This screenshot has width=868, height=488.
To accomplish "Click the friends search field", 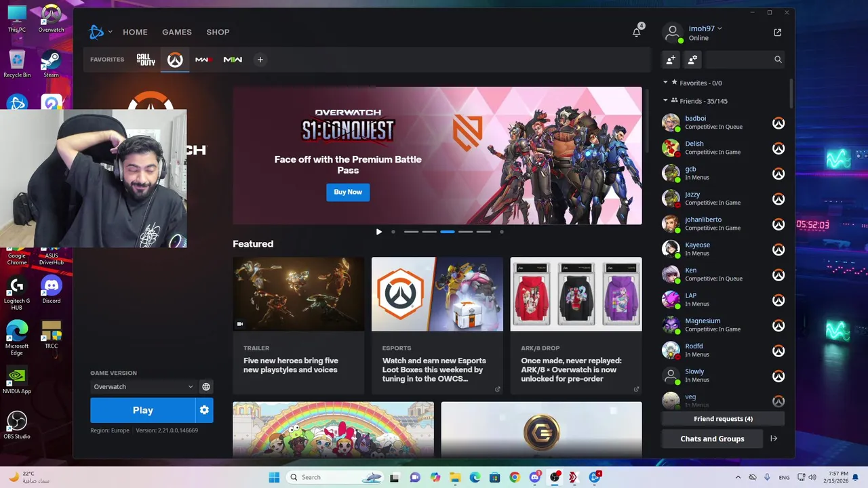I will (744, 60).
